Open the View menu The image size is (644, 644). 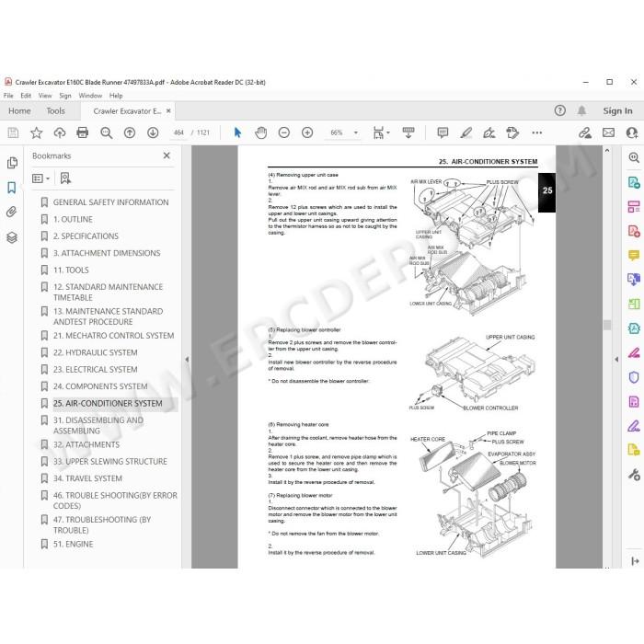pyautogui.click(x=45, y=96)
